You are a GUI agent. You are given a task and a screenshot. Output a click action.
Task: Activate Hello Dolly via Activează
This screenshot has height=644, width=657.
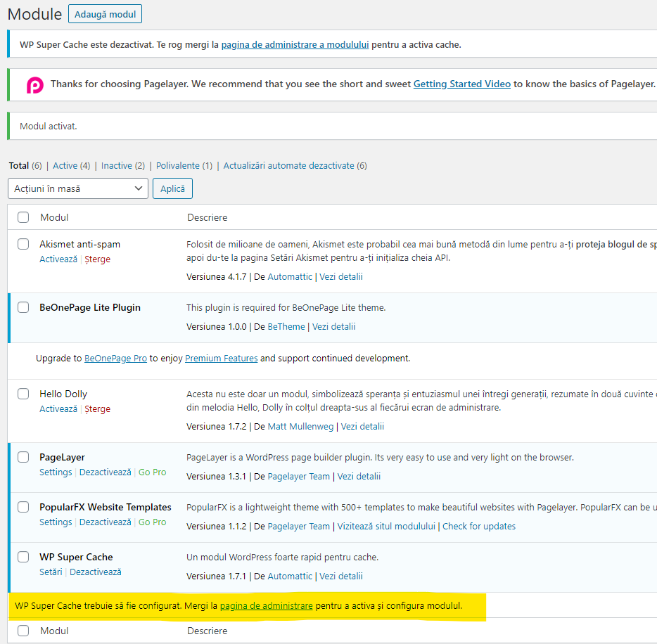tap(58, 409)
